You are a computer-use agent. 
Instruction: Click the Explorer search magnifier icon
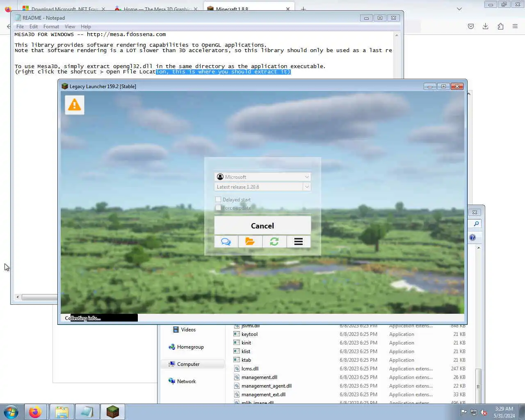click(x=476, y=224)
